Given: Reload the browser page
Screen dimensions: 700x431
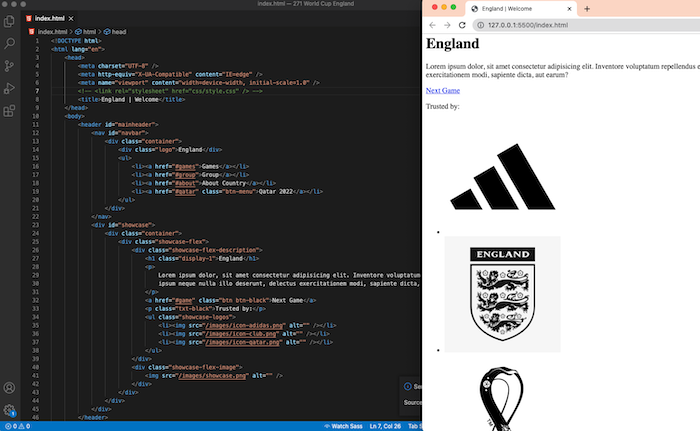Looking at the screenshot, I should pos(462,25).
